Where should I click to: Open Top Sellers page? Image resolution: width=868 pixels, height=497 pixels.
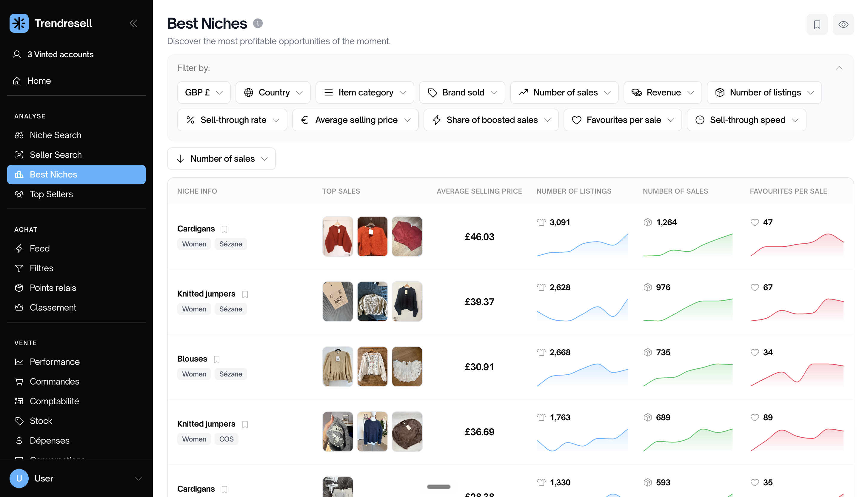[x=76, y=194]
